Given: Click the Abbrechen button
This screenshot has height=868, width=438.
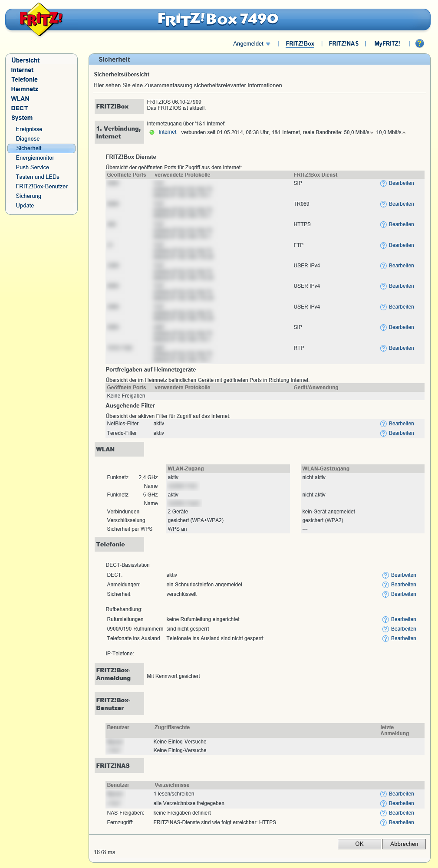Looking at the screenshot, I should click(x=404, y=844).
